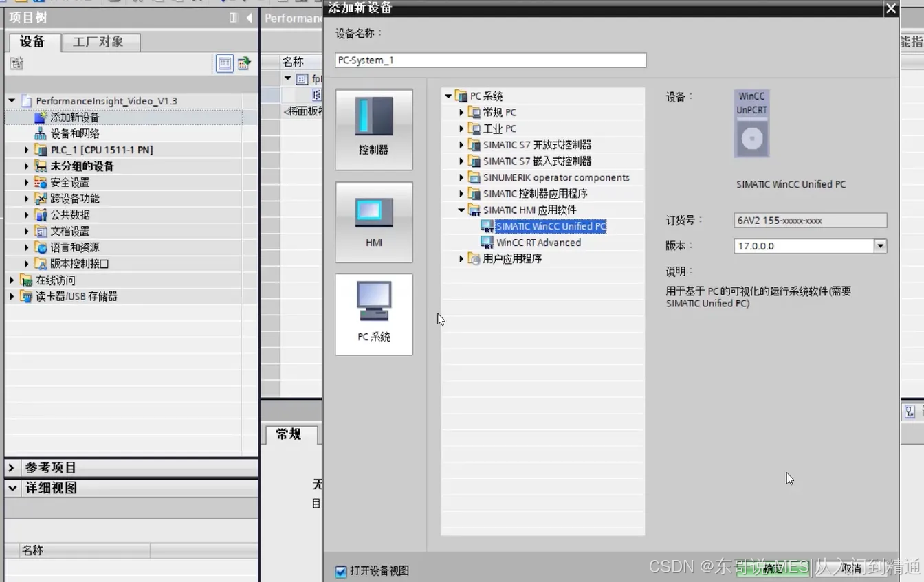Expand SINUMERIK operator components folder
Screen dimensions: 924x582
point(462,177)
